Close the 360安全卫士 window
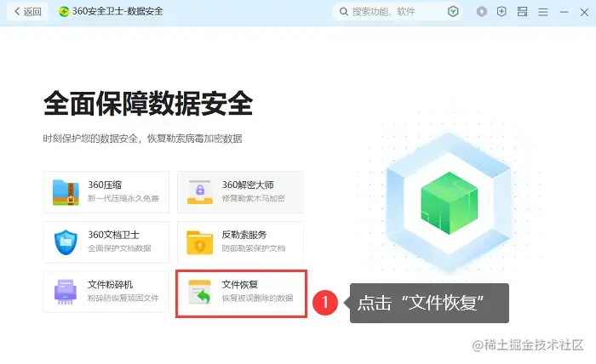This screenshot has width=596, height=364. tap(585, 12)
